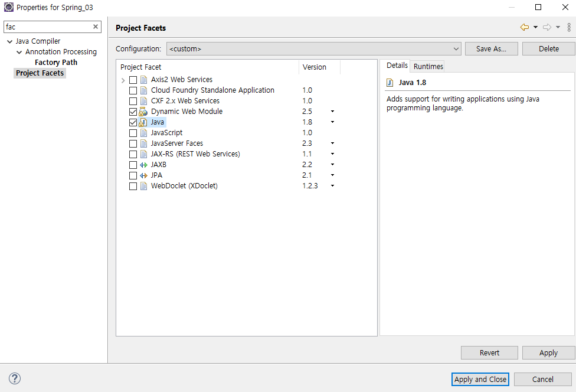Check the JAXB facet checkbox

tap(133, 165)
